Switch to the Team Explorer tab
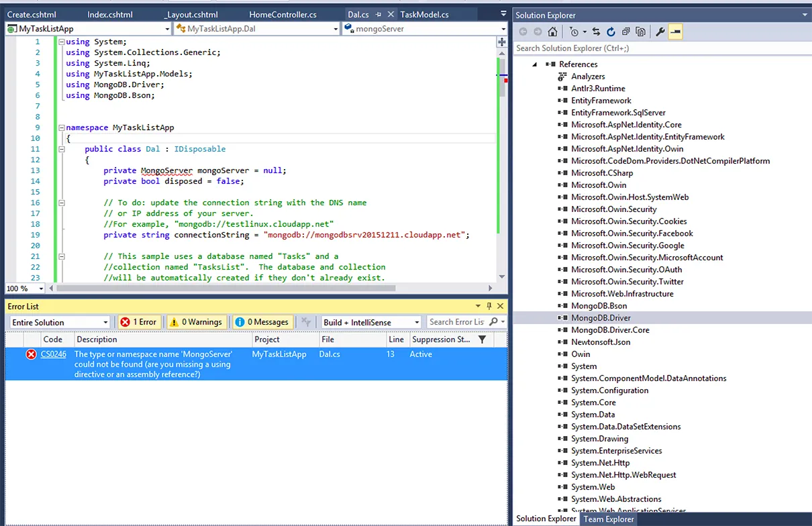Viewport: 812px width, 526px height. 609,519
